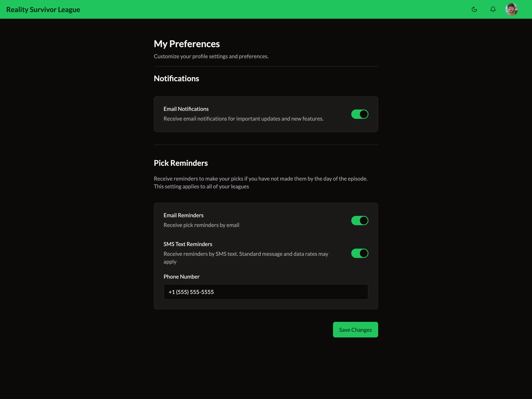This screenshot has height=399, width=532.
Task: Toggle the Email Reminders pick setting
Action: [x=359, y=220]
